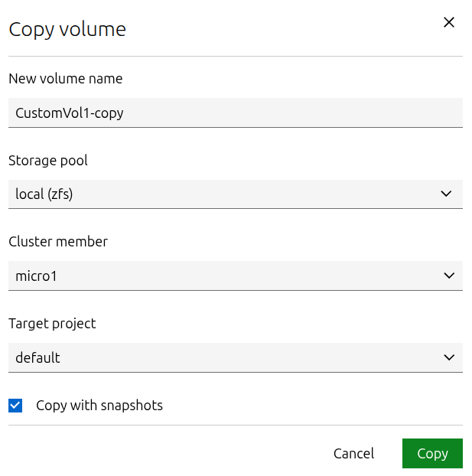Select the "local (zfs)" pool value
The image size is (472, 476).
(44, 194)
